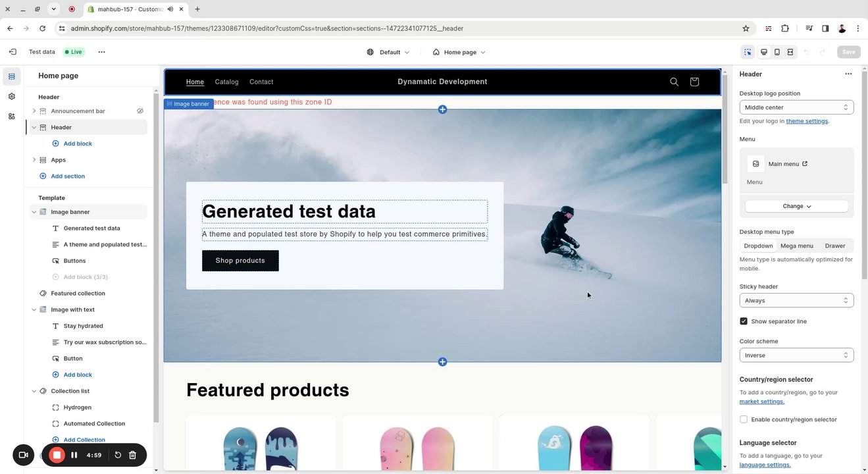The image size is (868, 474).
Task: Click the stop recording button
Action: [57, 455]
